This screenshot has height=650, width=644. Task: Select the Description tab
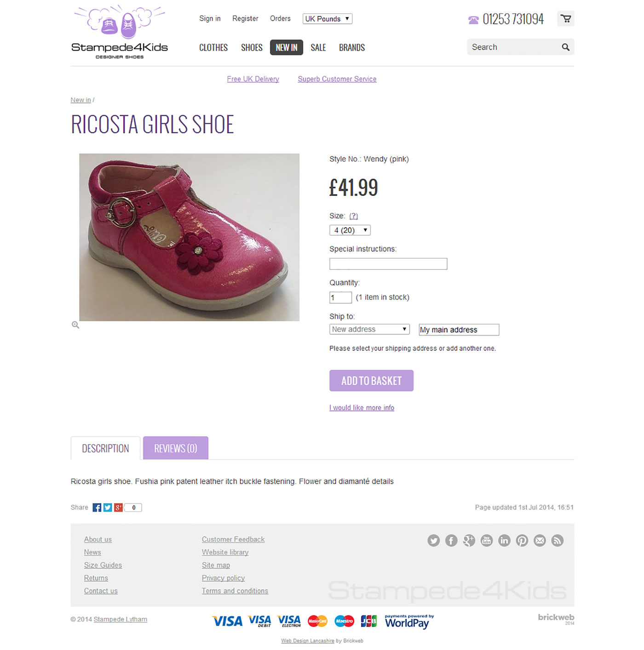(x=105, y=448)
